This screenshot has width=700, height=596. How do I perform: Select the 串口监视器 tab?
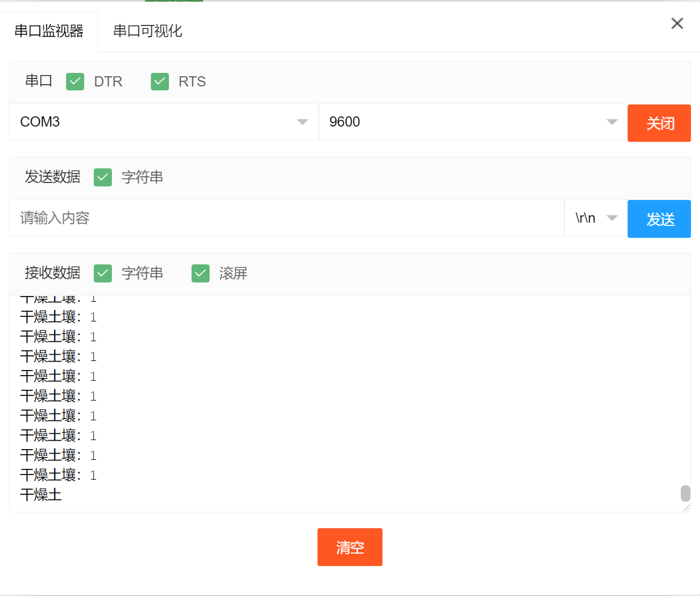point(49,31)
